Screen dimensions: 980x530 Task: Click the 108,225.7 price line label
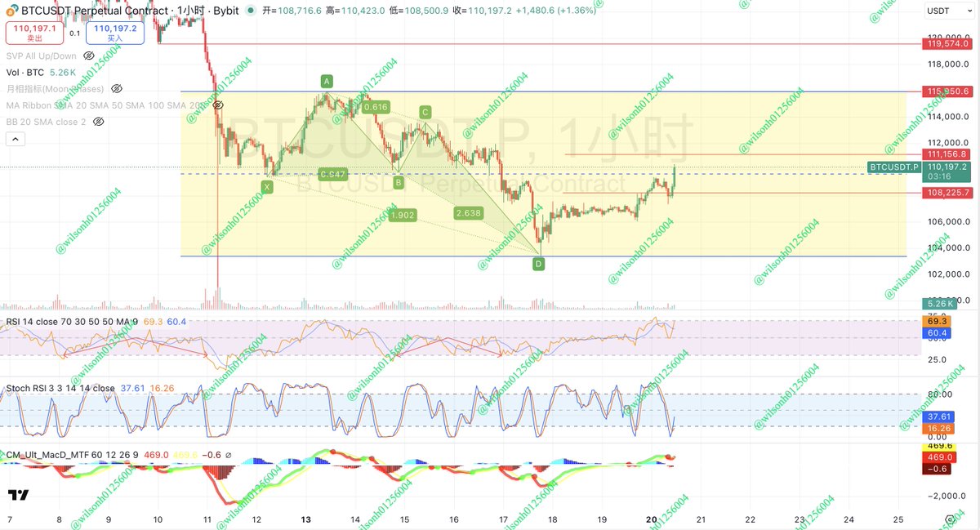pyautogui.click(x=947, y=193)
